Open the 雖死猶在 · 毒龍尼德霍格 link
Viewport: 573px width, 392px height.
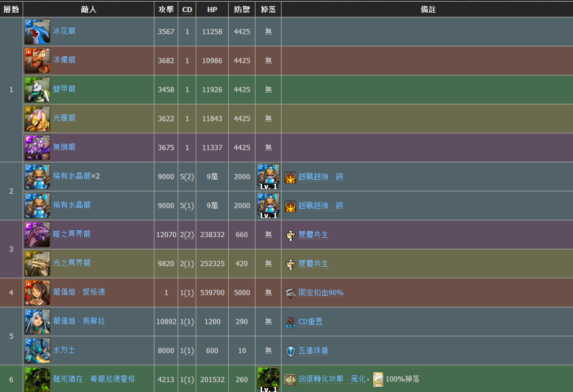tap(94, 379)
